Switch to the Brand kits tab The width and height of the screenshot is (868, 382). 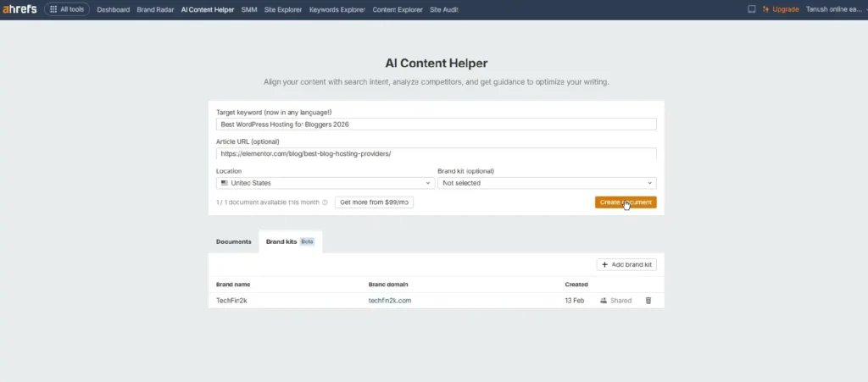point(290,241)
